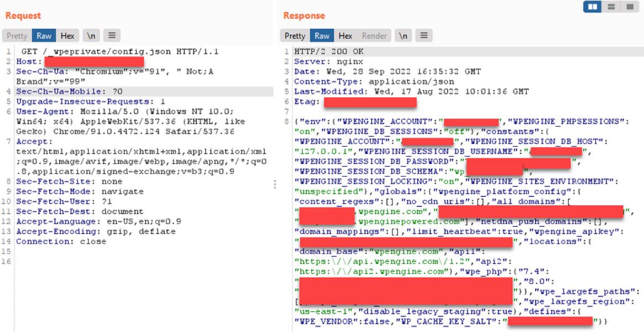Click the HTTP/2 200 OK status line
Screen dimensions: 644x332
pyautogui.click(x=329, y=51)
